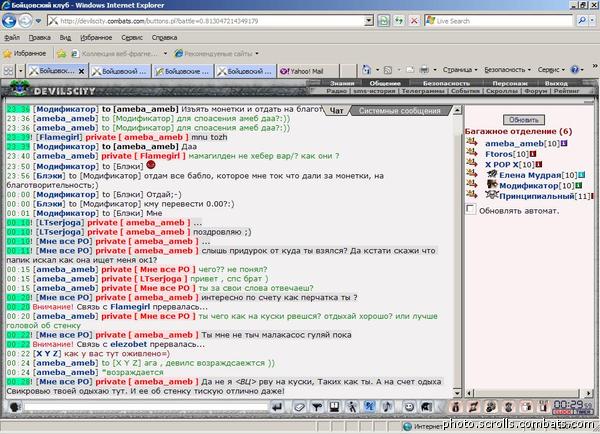Click the music note sound icon
This screenshot has height=434, width=600.
pos(388,407)
